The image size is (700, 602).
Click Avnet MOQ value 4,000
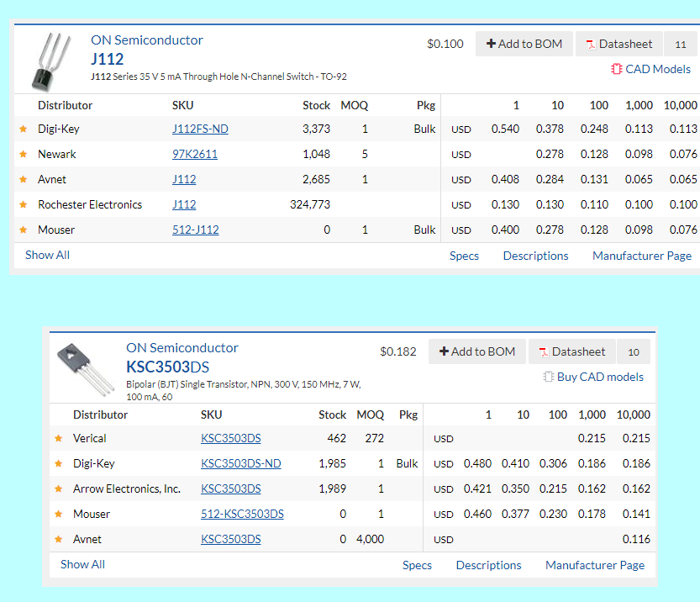[370, 540]
